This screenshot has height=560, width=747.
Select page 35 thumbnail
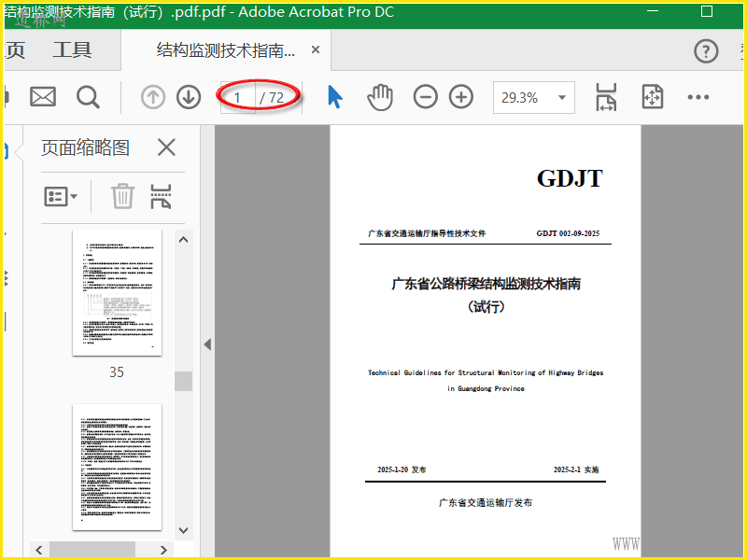tap(117, 293)
